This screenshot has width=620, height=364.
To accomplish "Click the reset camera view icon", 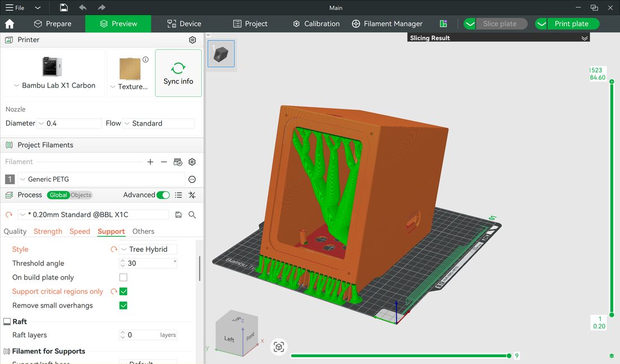I will click(x=279, y=347).
